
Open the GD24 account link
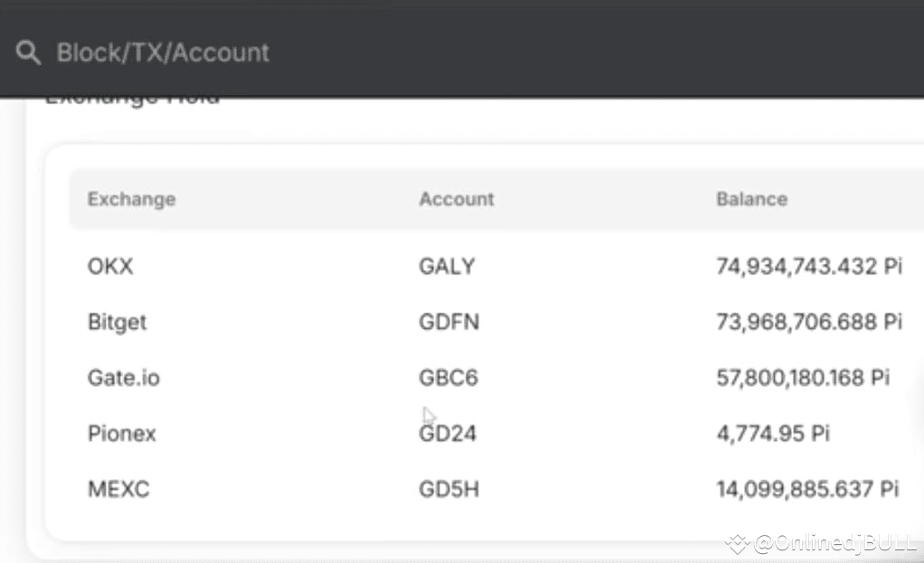point(448,434)
